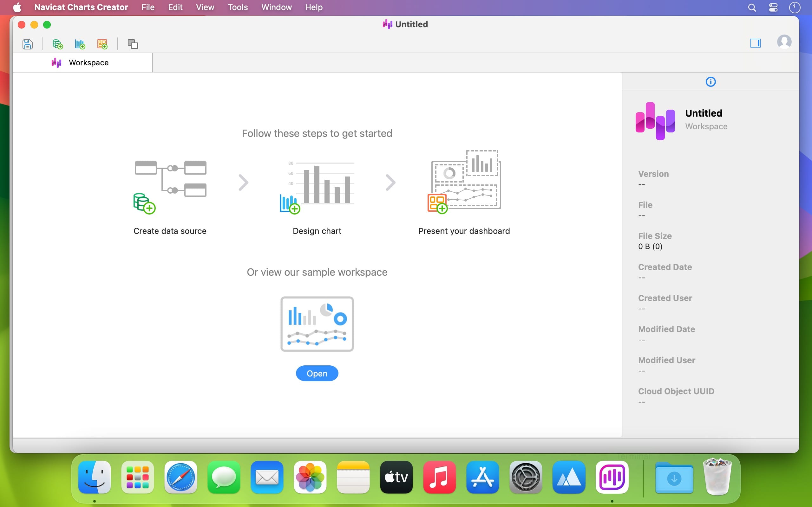This screenshot has height=507, width=812.
Task: Click the New Dashboard toolbar icon
Action: click(x=102, y=44)
